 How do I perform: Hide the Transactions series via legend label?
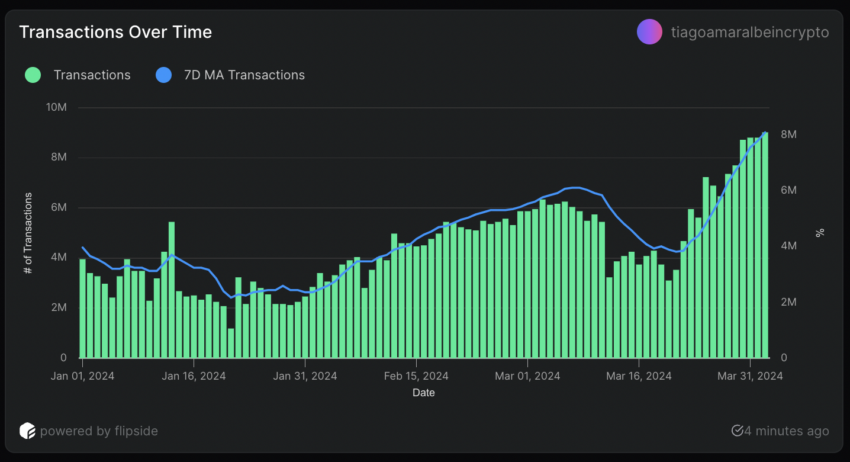pyautogui.click(x=92, y=75)
